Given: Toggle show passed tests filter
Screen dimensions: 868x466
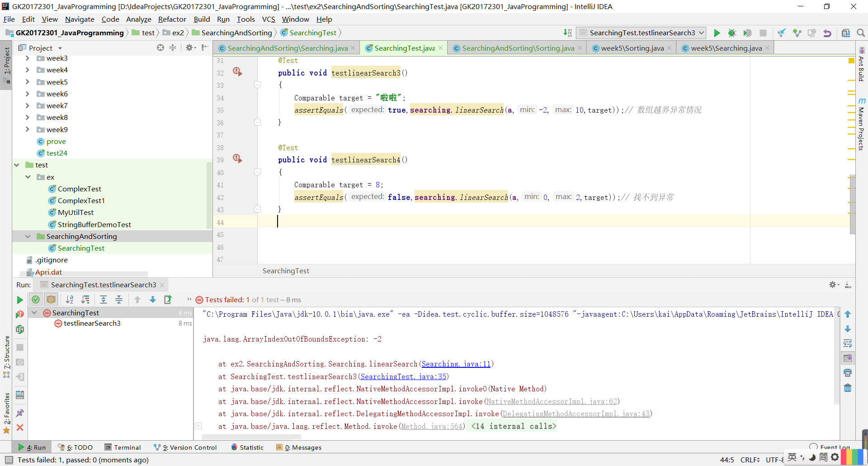Looking at the screenshot, I should 36,300.
